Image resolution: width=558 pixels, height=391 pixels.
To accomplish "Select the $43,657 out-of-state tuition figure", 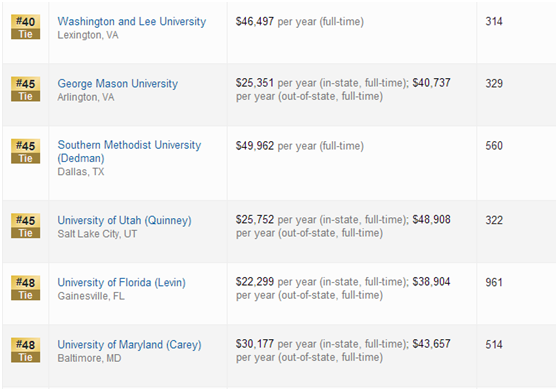I will (431, 344).
